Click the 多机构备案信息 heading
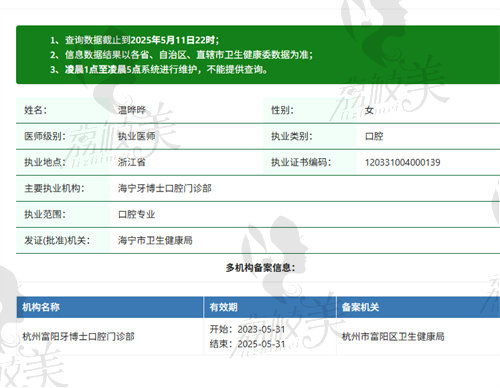Screen dimensions: 500x388 click(x=260, y=268)
